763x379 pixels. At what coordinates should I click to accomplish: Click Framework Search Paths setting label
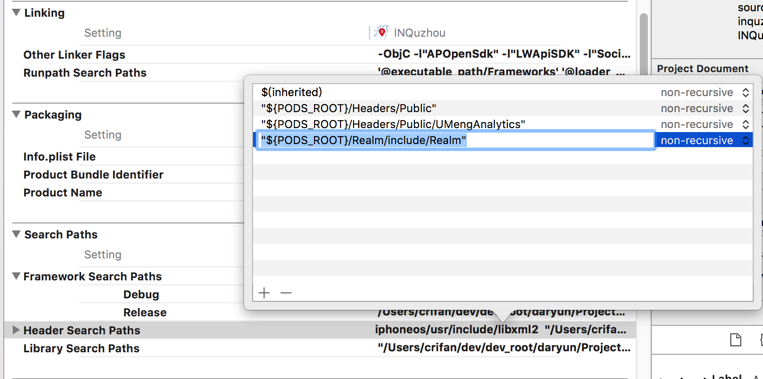[x=92, y=276]
